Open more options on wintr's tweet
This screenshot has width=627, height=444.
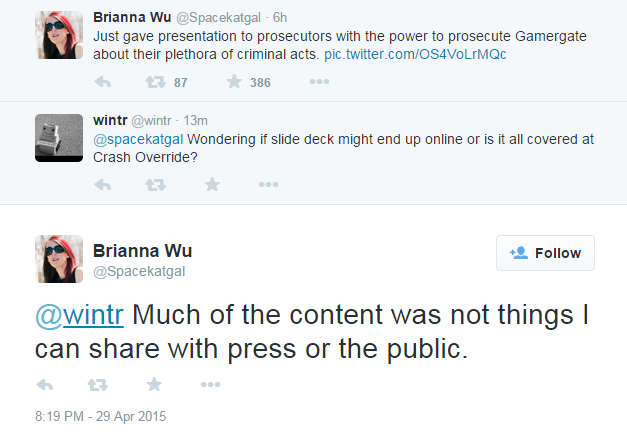(x=268, y=185)
